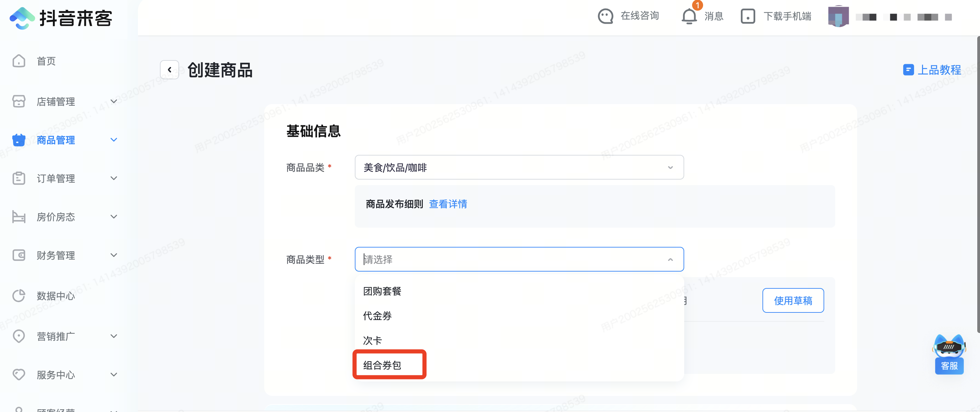The height and width of the screenshot is (412, 980).
Task: Click the 商品管理 sidebar label
Action: [56, 140]
